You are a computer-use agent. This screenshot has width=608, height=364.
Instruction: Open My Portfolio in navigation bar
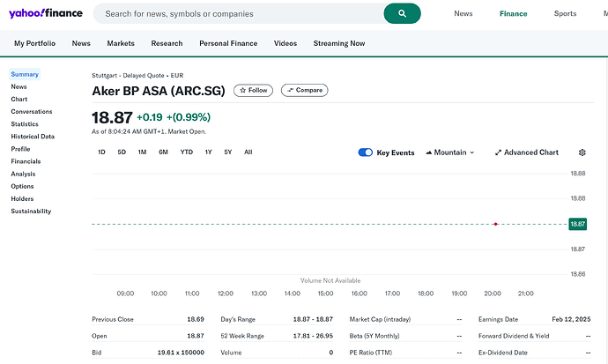(35, 43)
